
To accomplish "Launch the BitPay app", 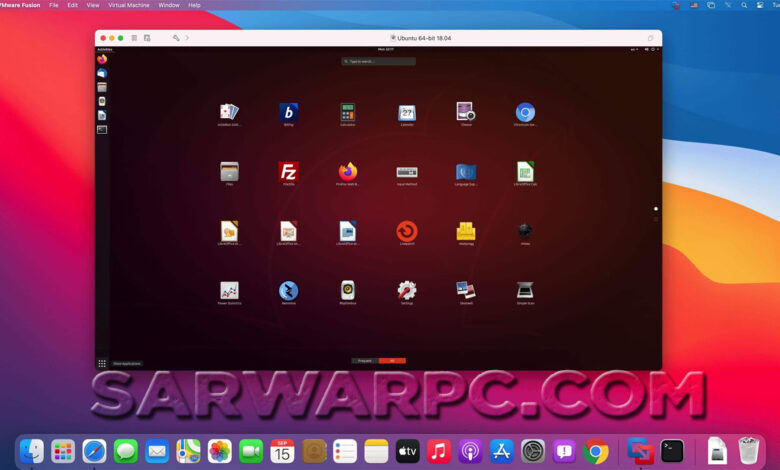I will pos(289,112).
